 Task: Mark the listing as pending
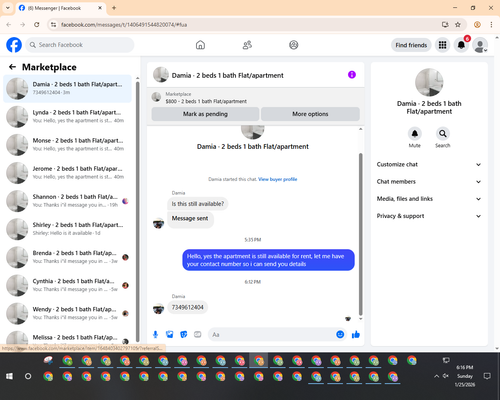(205, 114)
